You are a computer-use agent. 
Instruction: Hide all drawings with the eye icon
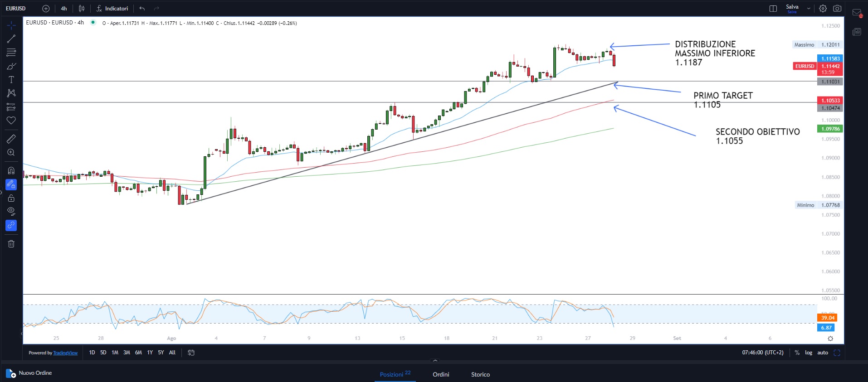11,211
